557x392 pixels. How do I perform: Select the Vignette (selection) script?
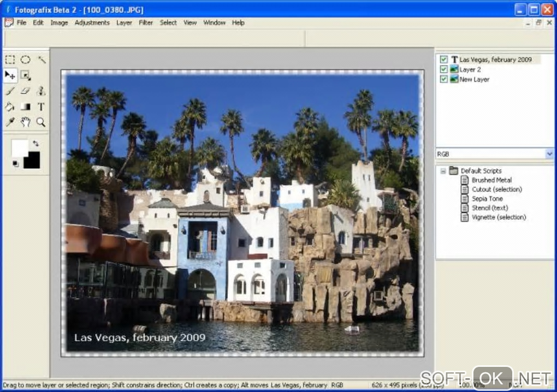pyautogui.click(x=499, y=217)
